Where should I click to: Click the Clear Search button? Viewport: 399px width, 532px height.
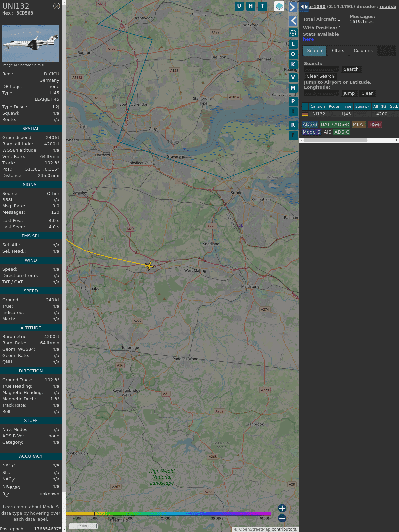tap(320, 76)
